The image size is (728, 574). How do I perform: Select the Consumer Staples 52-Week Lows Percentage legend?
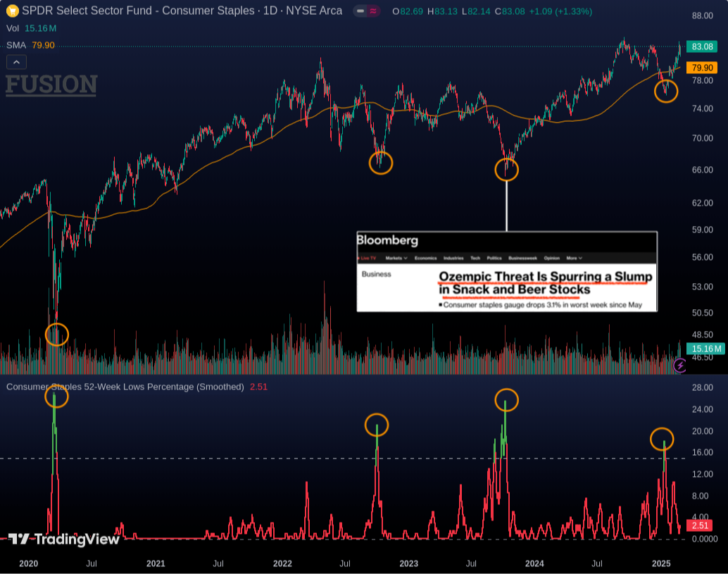[x=125, y=387]
